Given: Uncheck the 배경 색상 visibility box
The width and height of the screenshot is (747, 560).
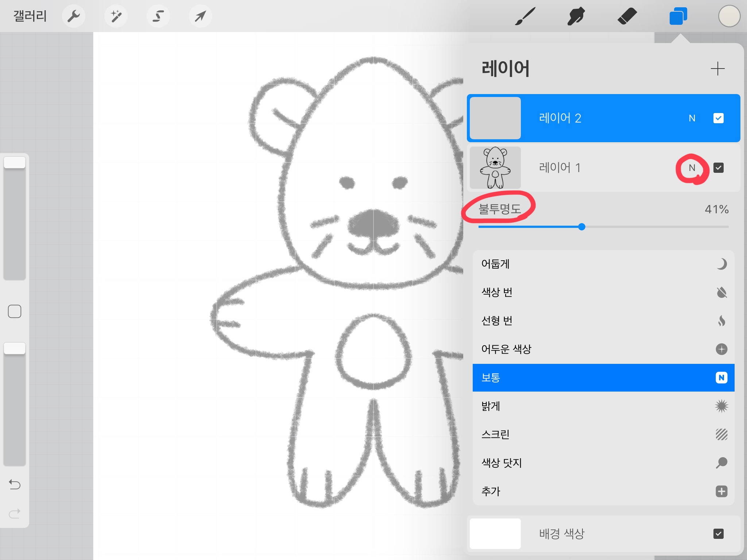Looking at the screenshot, I should pos(718,534).
